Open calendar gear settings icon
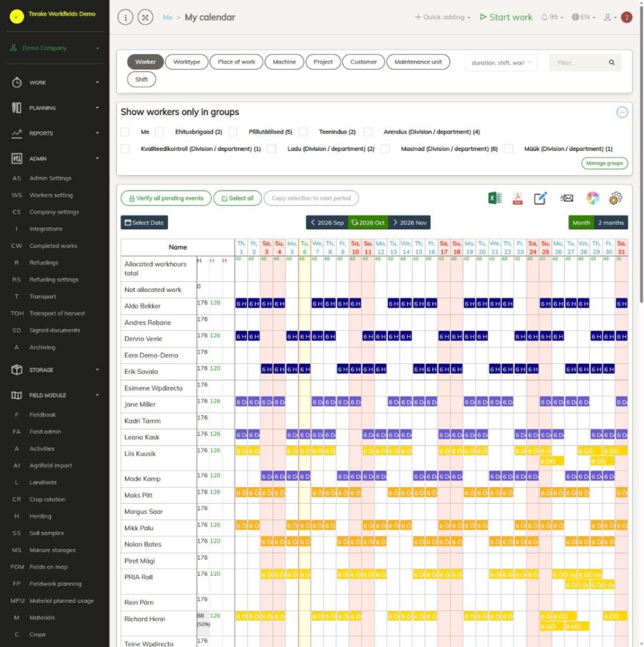The height and width of the screenshot is (647, 644). tap(616, 198)
